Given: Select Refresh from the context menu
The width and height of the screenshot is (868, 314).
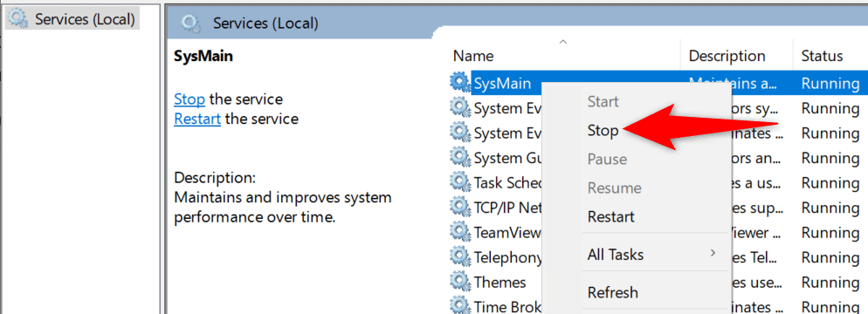Looking at the screenshot, I should coord(613,292).
